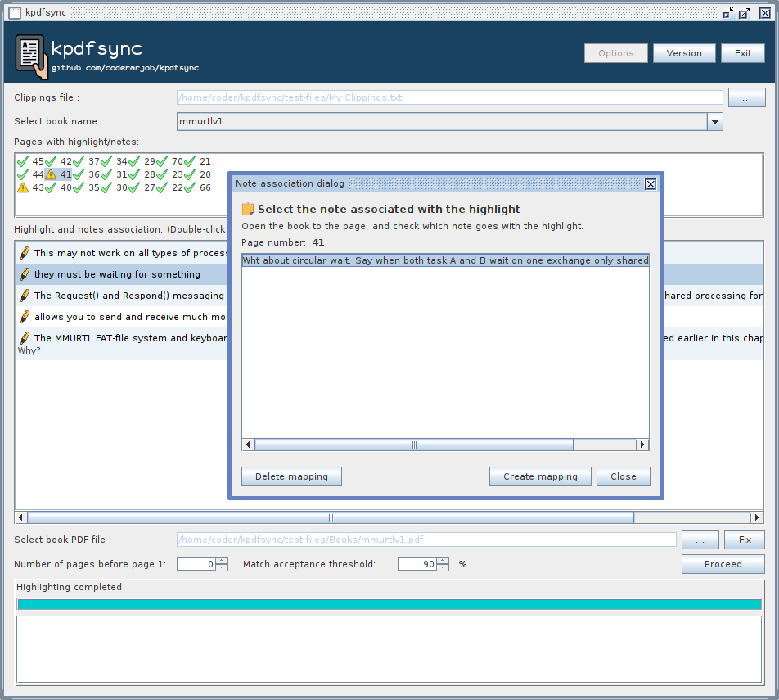The width and height of the screenshot is (779, 700).
Task: Select highlight 'they must be waiting for something'
Action: (117, 274)
